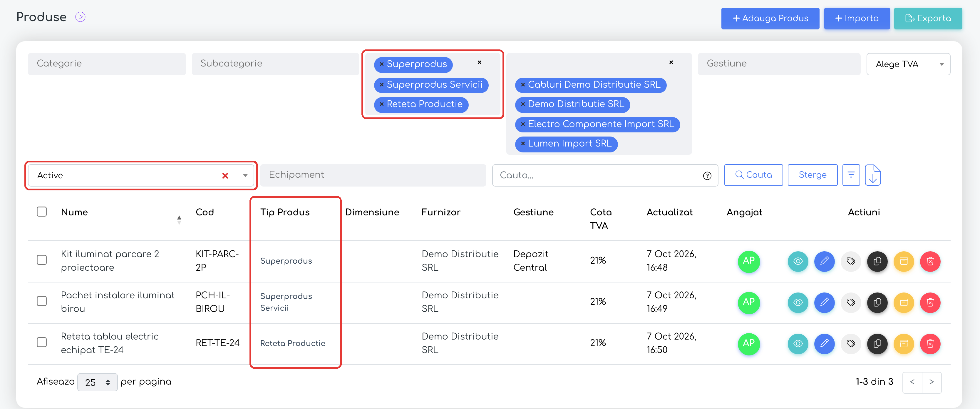Edit the Pachet instalare iluminat birou product
The height and width of the screenshot is (409, 980).
(824, 302)
